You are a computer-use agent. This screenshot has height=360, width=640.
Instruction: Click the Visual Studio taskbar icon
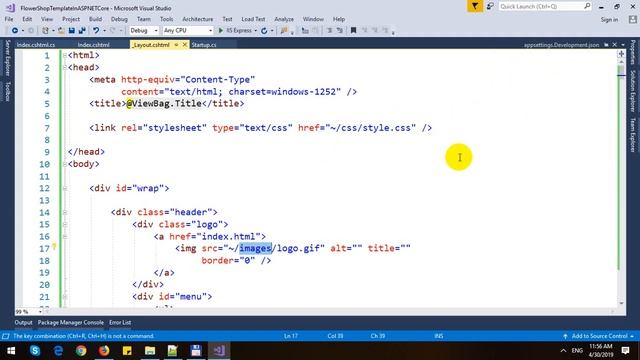(x=219, y=351)
